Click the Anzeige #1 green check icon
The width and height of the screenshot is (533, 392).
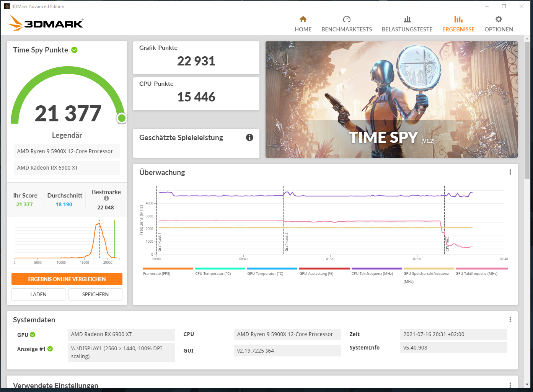(50, 349)
